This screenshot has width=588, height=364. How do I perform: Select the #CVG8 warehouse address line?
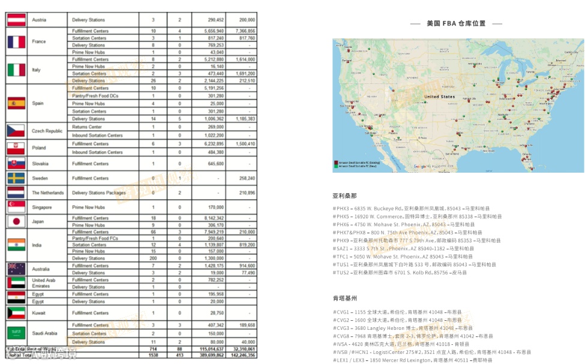[413, 336]
